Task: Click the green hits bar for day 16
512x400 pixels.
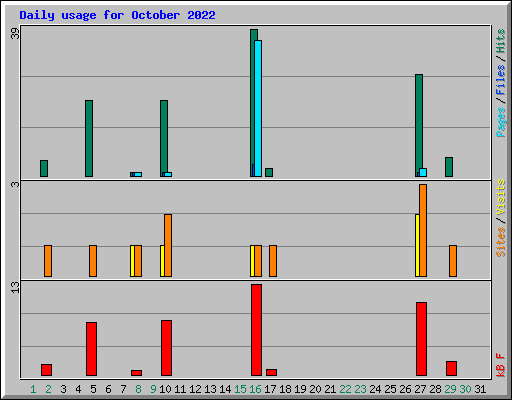Action: (x=252, y=103)
